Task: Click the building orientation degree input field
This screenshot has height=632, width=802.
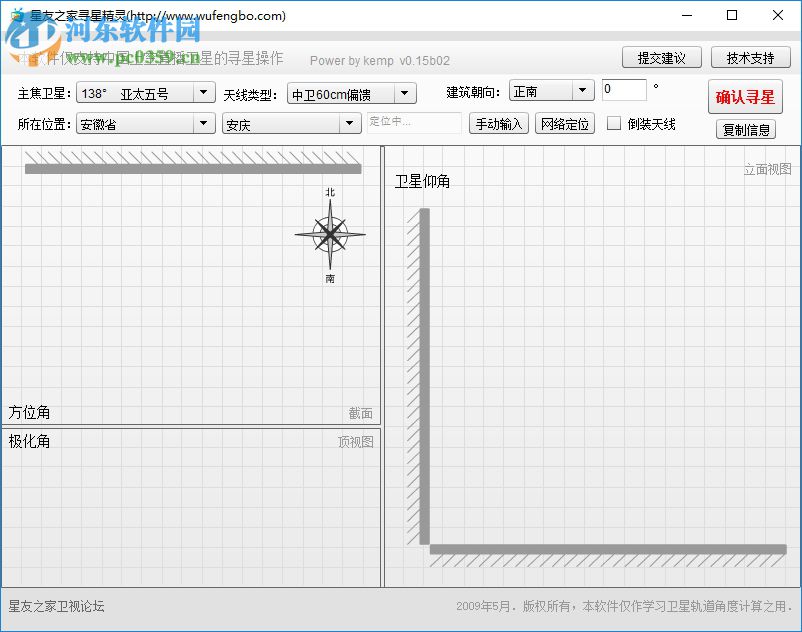Action: (624, 89)
